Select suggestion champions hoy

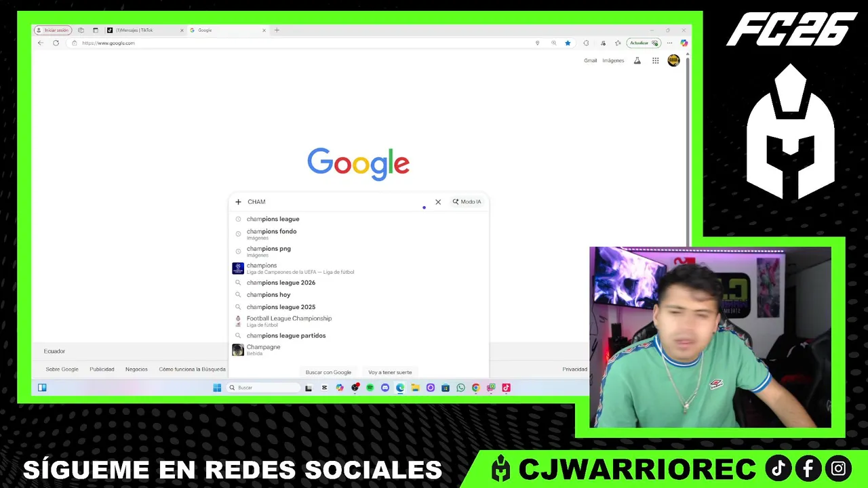358,295
